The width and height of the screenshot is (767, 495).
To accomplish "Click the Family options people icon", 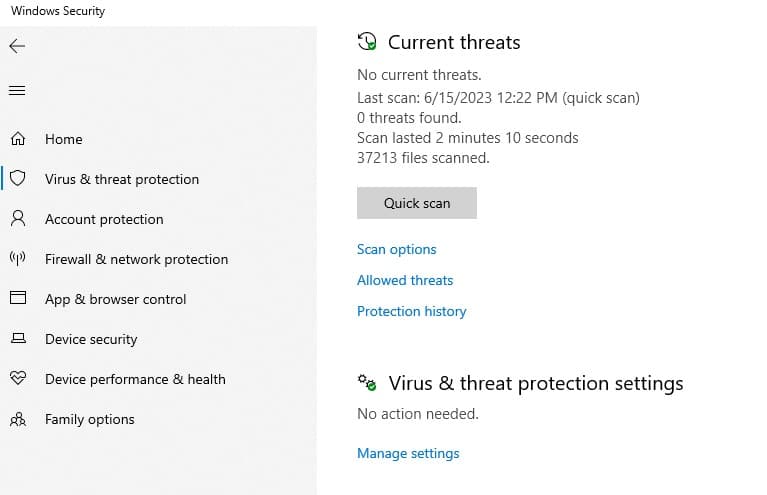I will tap(17, 419).
